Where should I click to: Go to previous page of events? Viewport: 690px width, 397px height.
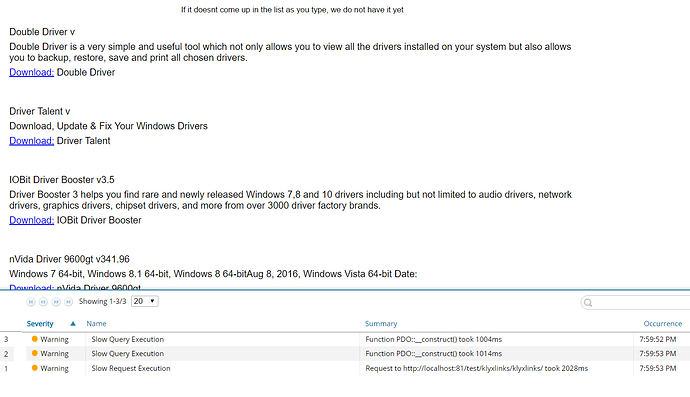pyautogui.click(x=43, y=302)
